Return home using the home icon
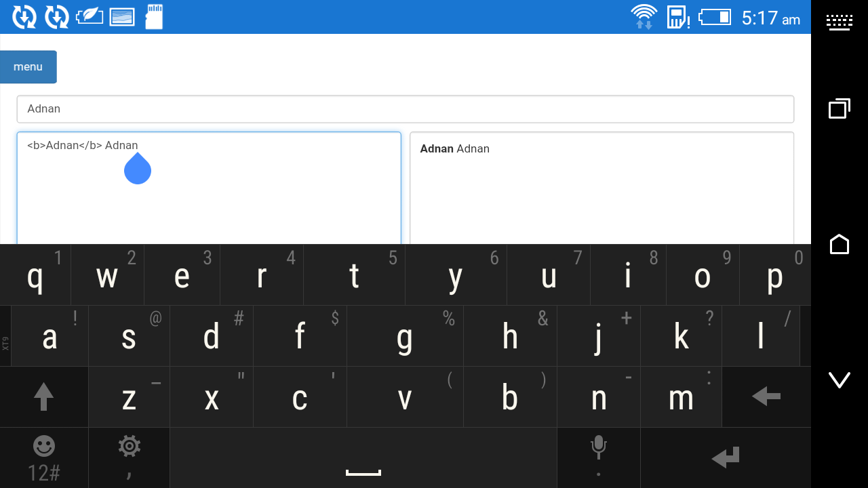 [839, 245]
